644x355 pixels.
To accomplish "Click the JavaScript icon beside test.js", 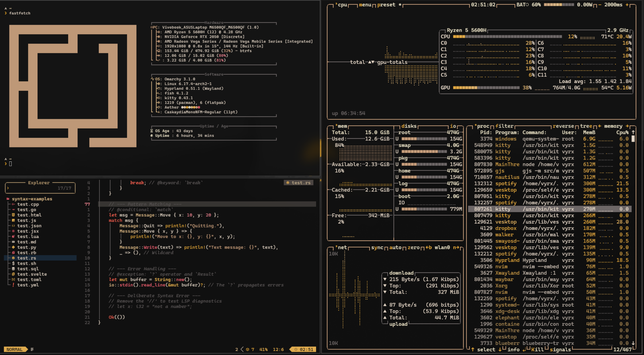I will tap(13, 220).
